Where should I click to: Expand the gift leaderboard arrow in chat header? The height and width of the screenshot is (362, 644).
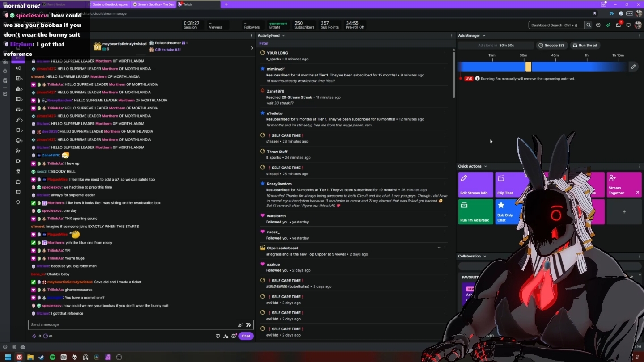[x=251, y=48]
